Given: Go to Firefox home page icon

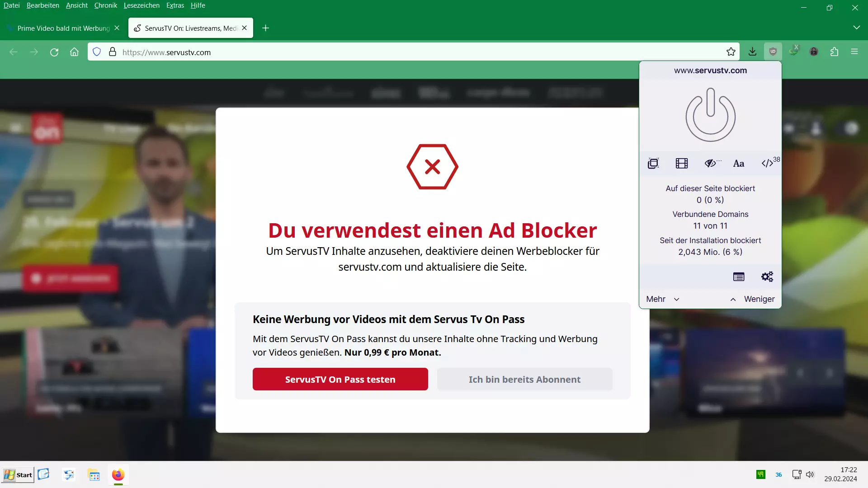Looking at the screenshot, I should (x=75, y=52).
